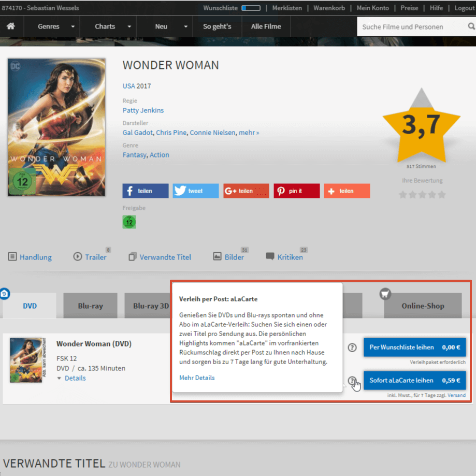Viewport: 476px width, 476px height.
Task: Open Preise in the top bar
Action: click(409, 8)
